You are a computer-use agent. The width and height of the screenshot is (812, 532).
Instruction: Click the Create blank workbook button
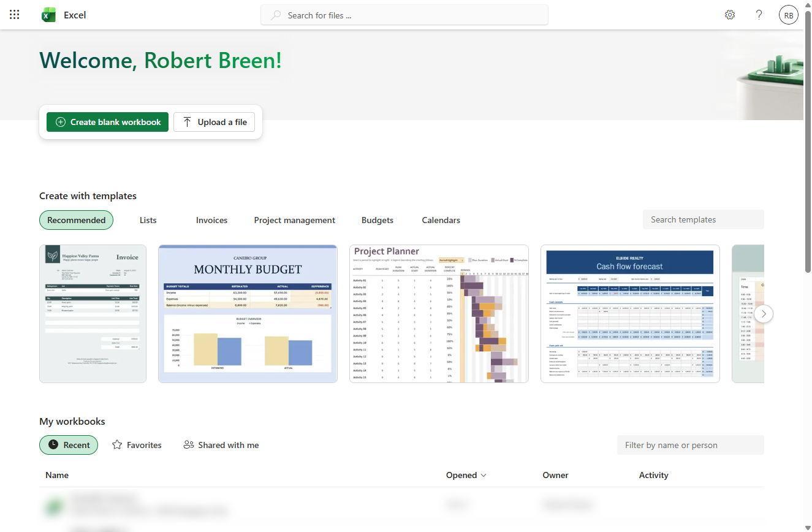(107, 122)
